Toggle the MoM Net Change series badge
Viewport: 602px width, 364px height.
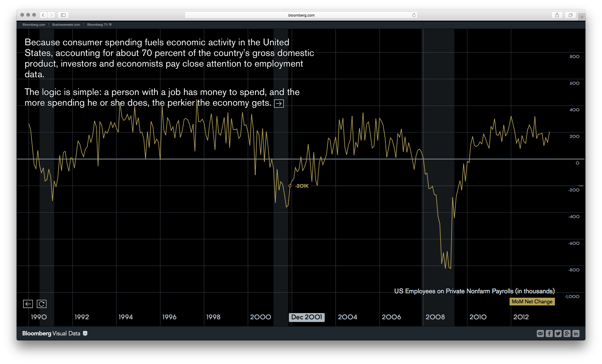click(x=532, y=302)
